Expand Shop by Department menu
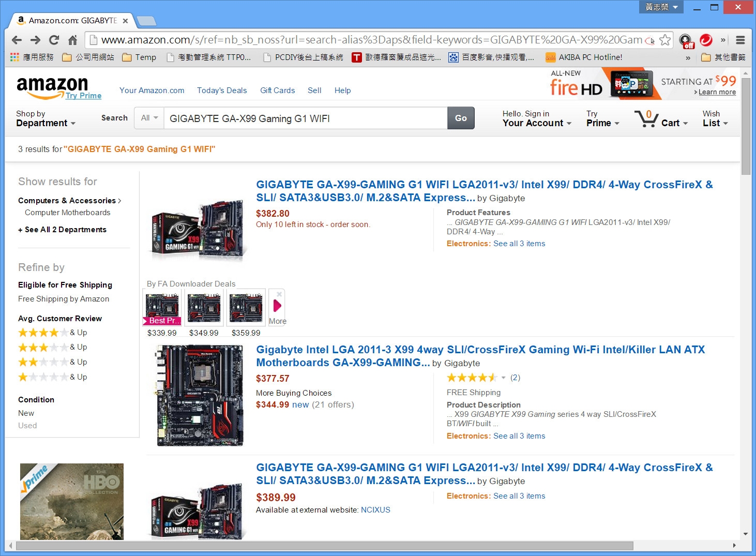Viewport: 756px width, 556px height. coord(46,118)
